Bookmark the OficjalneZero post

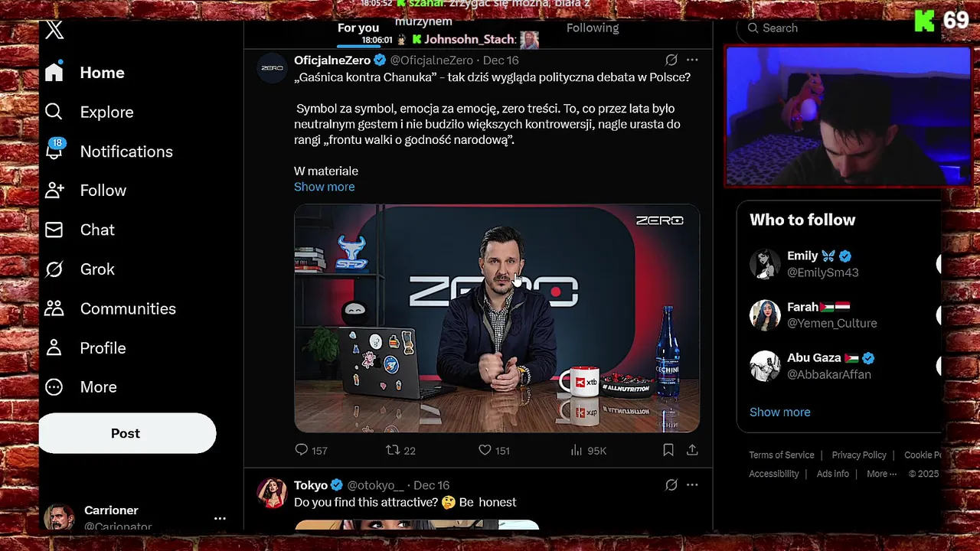pyautogui.click(x=668, y=450)
